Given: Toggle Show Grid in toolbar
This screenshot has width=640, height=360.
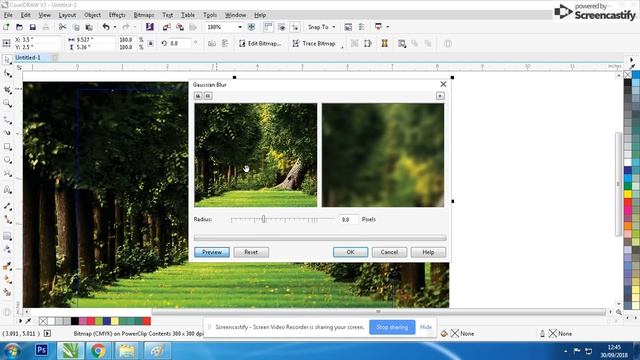Looking at the screenshot, I should pyautogui.click(x=282, y=27).
